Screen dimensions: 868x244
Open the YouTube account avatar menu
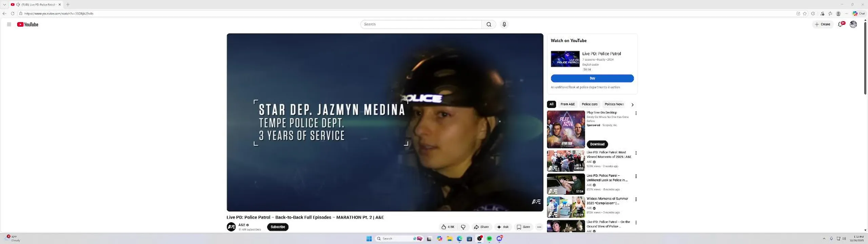click(x=853, y=24)
